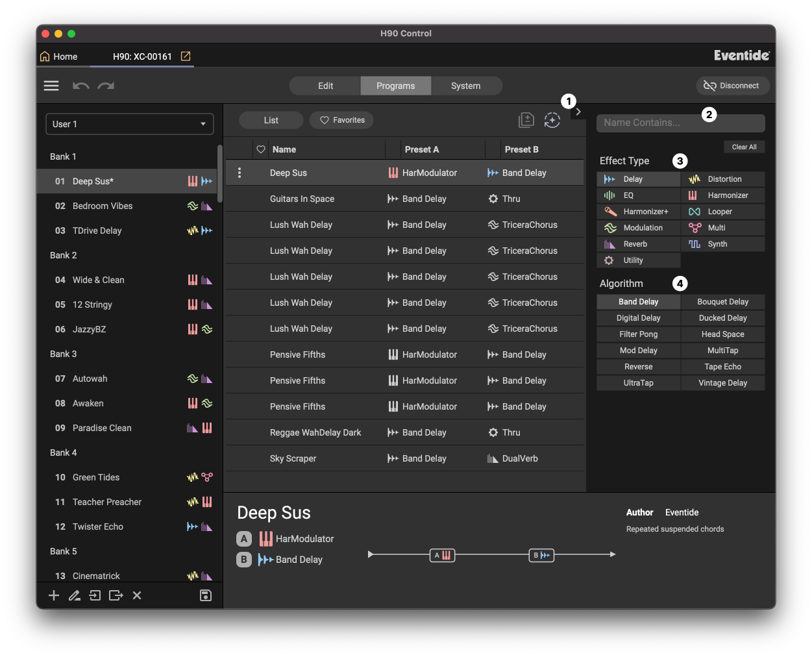Click the redo arrow icon
The width and height of the screenshot is (812, 657).
pos(106,86)
